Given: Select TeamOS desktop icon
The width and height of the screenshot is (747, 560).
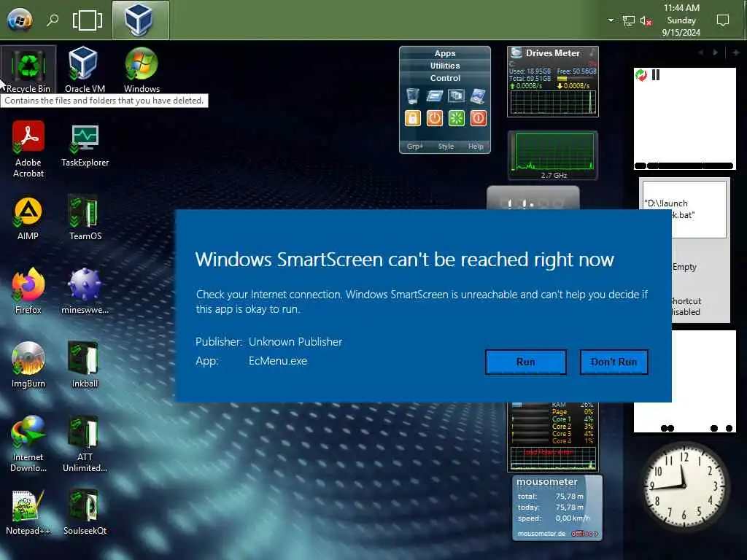Looking at the screenshot, I should [85, 217].
